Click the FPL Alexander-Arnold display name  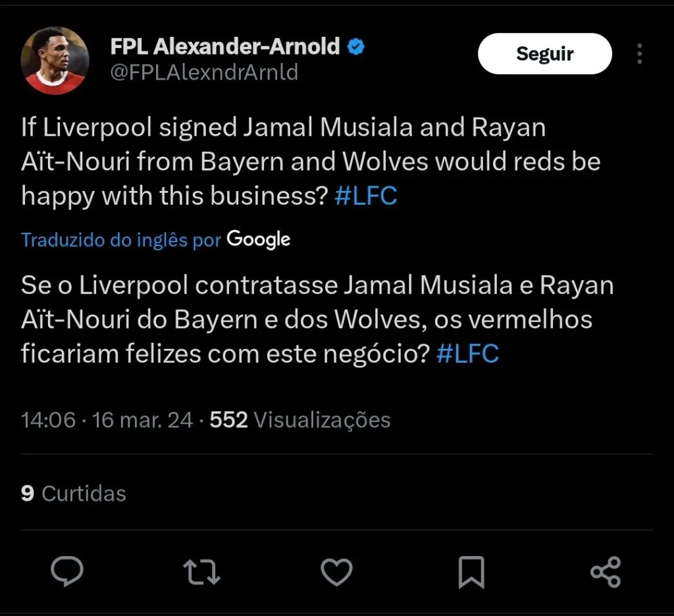[x=225, y=47]
